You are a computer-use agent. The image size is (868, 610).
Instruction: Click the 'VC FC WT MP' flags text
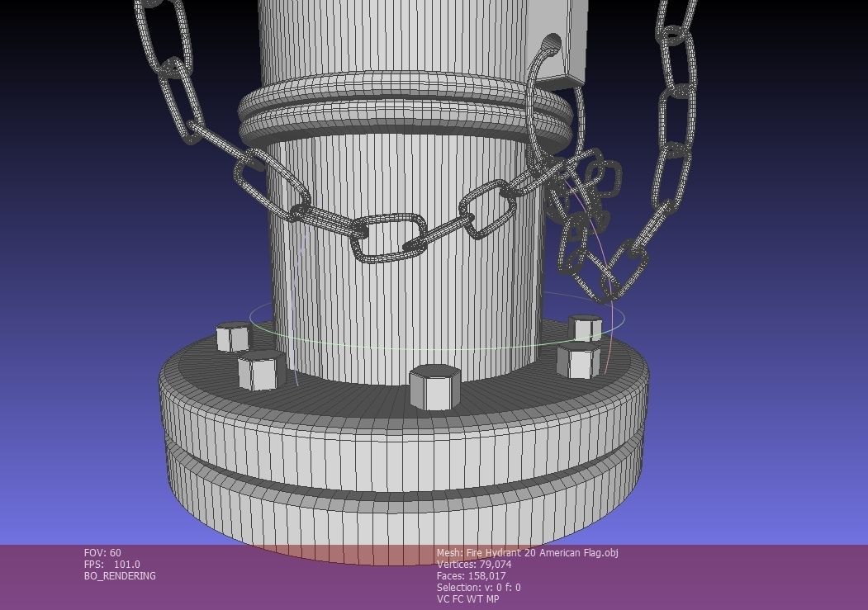[x=467, y=599]
